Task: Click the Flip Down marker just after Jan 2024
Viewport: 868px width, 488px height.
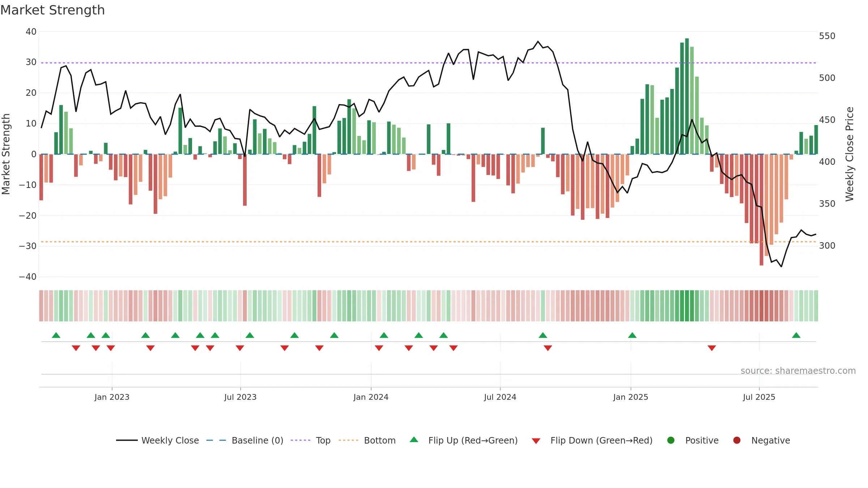Action: [379, 348]
